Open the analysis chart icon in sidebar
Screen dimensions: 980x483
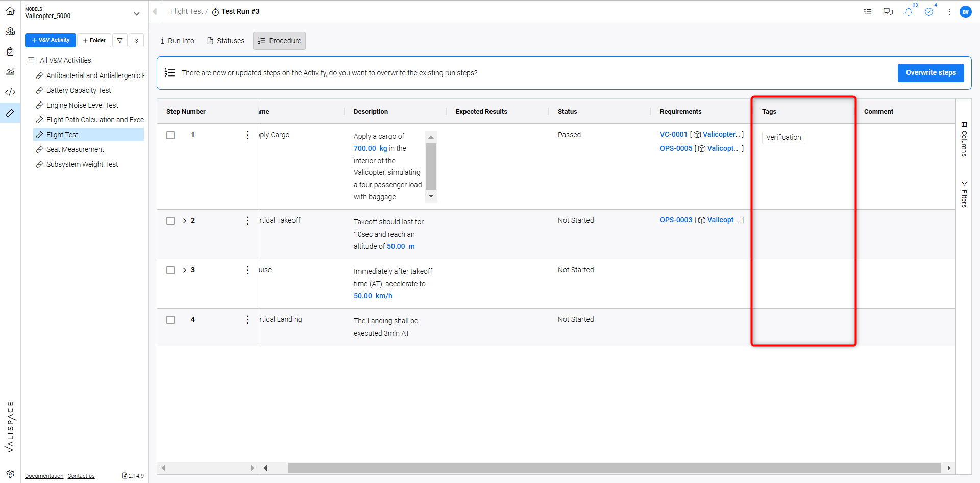pyautogui.click(x=10, y=72)
